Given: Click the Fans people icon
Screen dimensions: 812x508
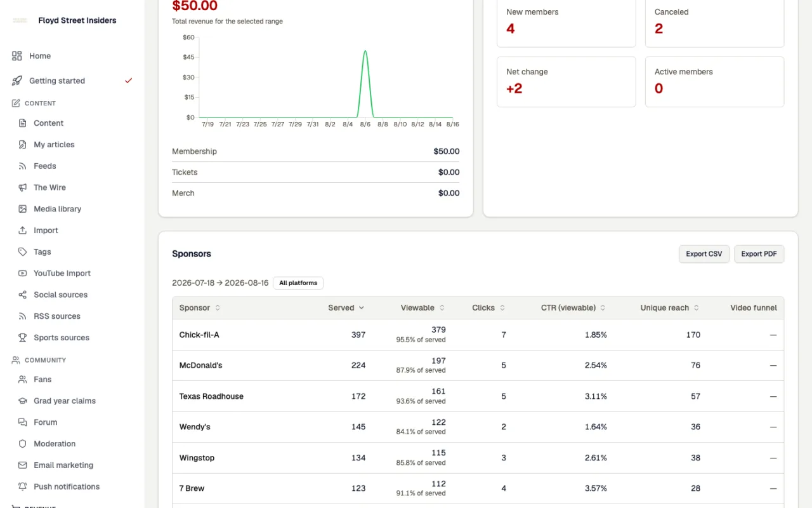Looking at the screenshot, I should 23,380.
